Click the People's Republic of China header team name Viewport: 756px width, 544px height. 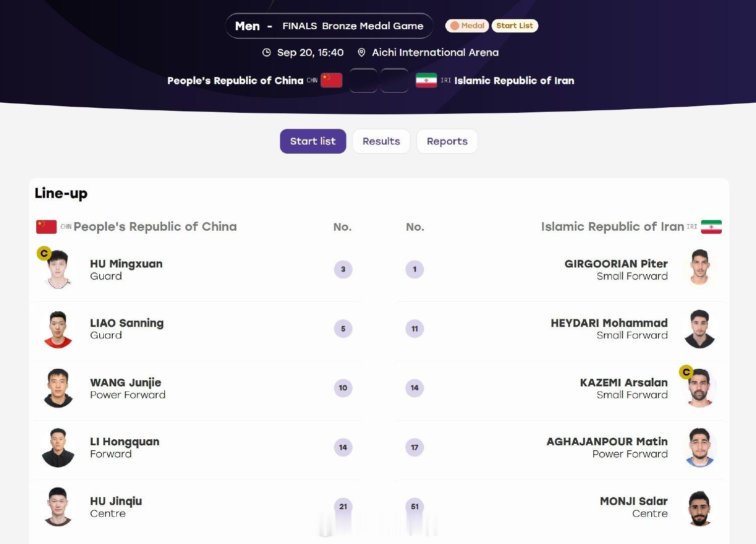pos(235,81)
